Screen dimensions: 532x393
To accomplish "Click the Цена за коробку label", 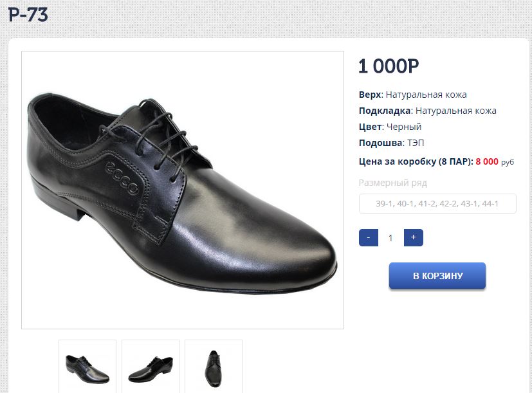I will pos(416,161).
